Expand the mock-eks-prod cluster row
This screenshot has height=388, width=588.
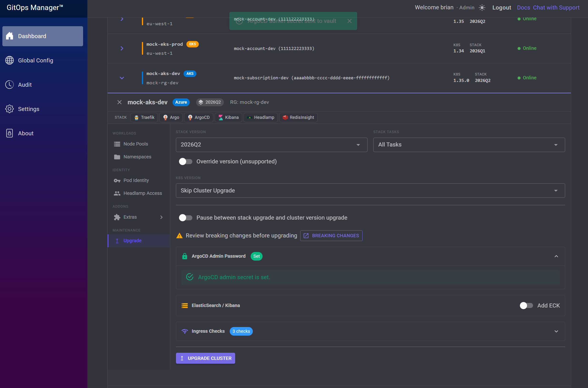click(x=122, y=48)
